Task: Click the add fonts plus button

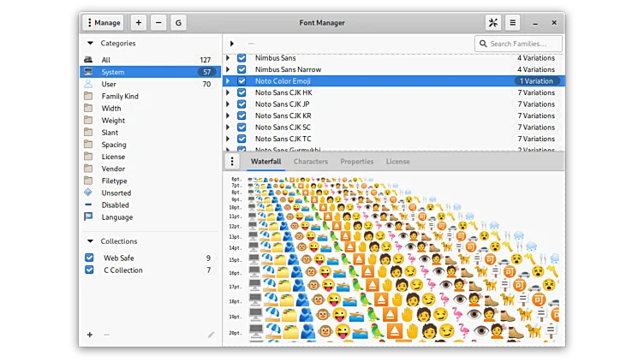Action: click(x=139, y=23)
